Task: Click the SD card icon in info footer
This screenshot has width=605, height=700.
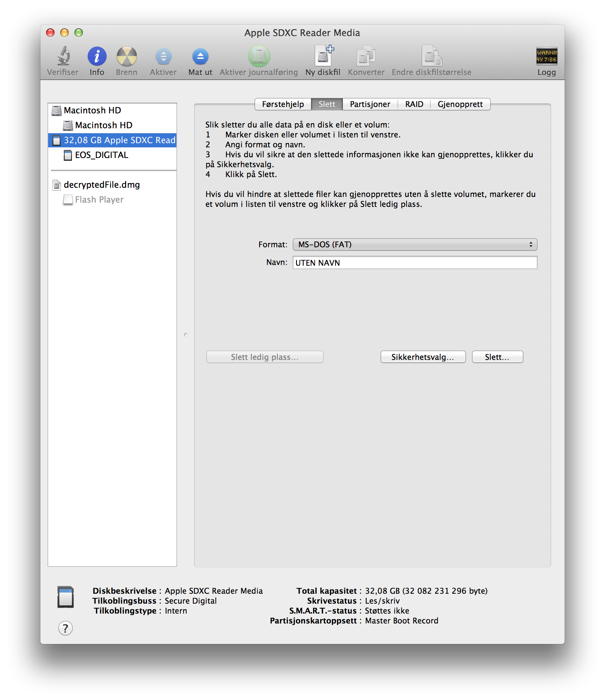Action: (x=66, y=597)
